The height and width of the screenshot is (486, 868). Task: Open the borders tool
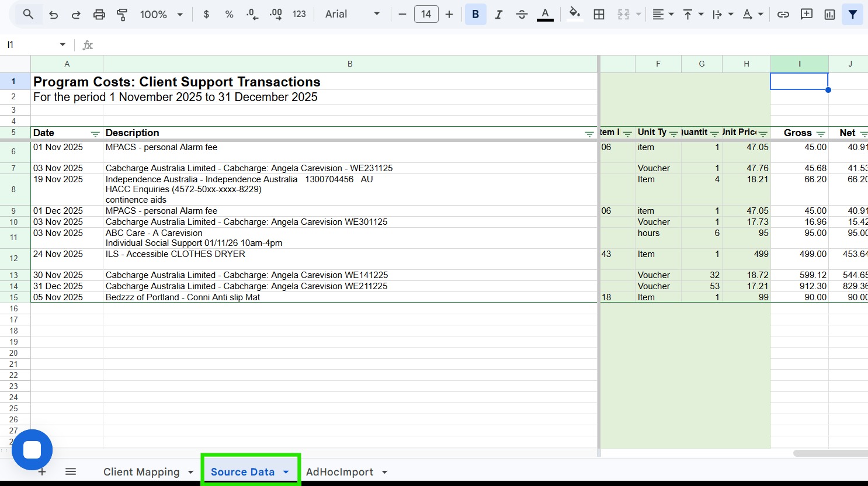[599, 15]
